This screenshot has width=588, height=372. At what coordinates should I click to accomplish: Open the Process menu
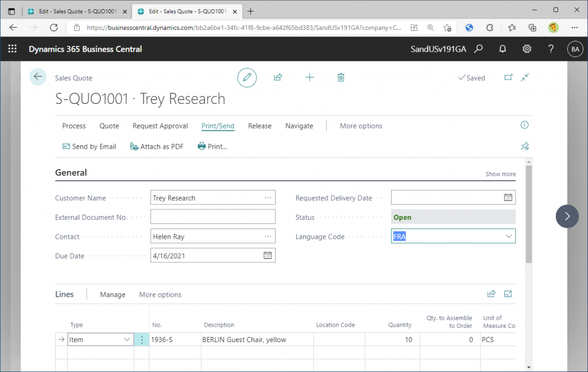[x=74, y=126]
